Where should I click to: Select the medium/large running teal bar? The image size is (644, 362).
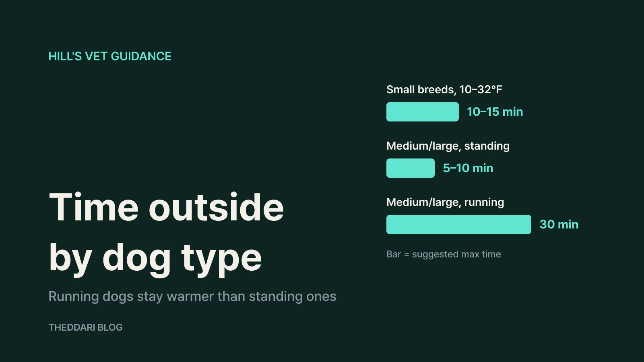coord(459,224)
